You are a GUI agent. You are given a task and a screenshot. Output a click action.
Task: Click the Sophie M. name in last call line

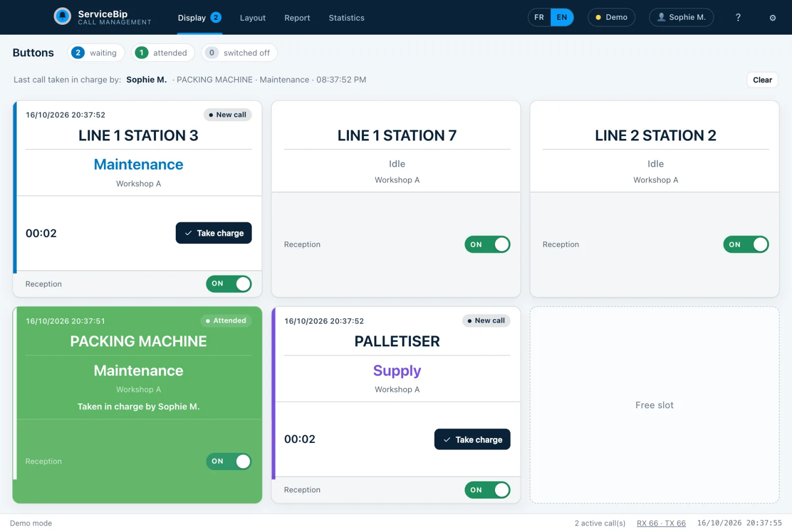click(147, 80)
